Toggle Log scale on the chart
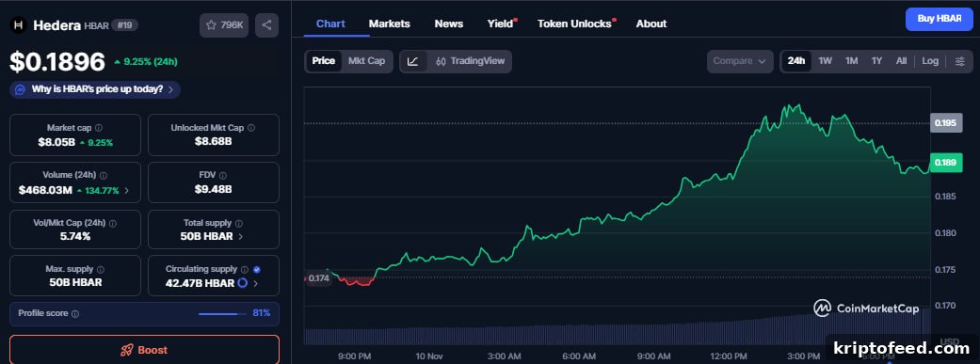 [x=930, y=61]
